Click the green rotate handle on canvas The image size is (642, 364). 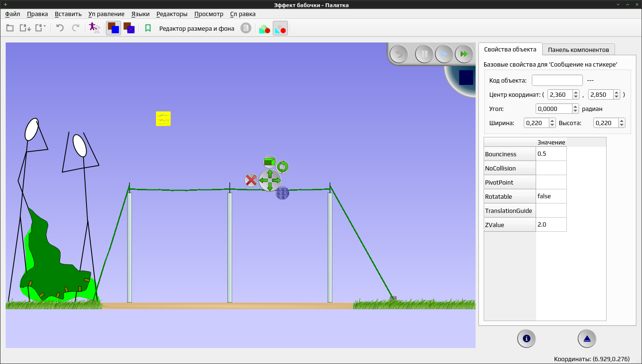pos(283,167)
